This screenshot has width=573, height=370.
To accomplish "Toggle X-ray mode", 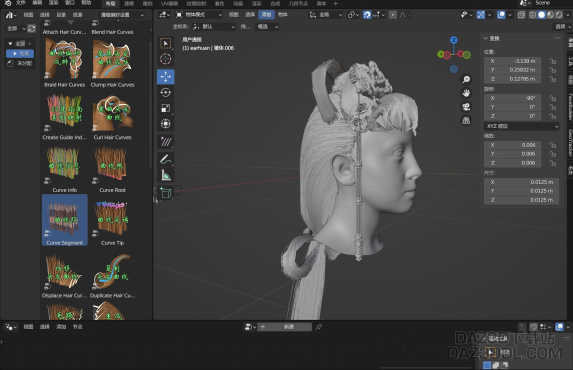I will coord(521,15).
